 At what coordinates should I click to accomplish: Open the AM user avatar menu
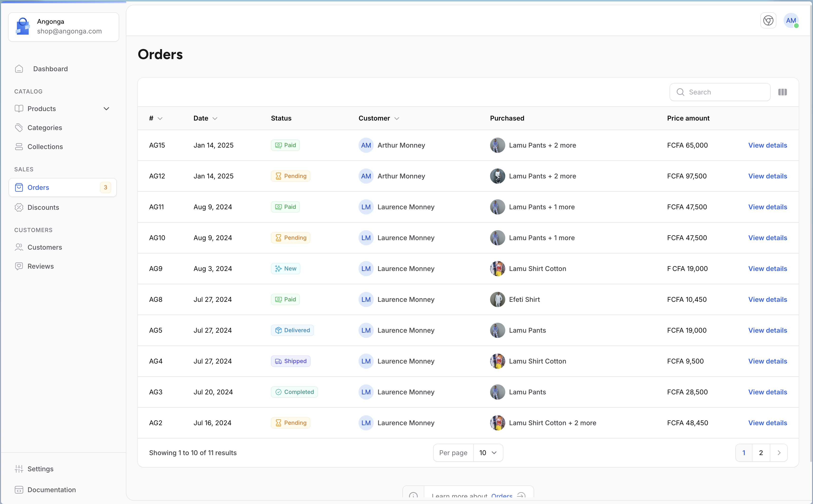click(x=791, y=21)
